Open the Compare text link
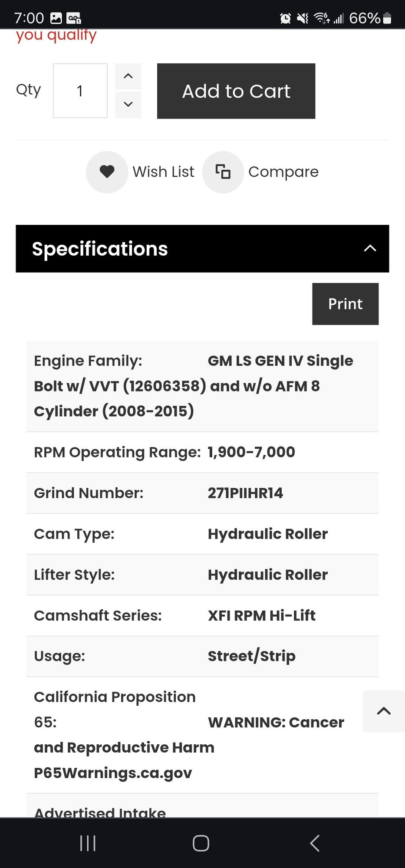 tap(283, 172)
